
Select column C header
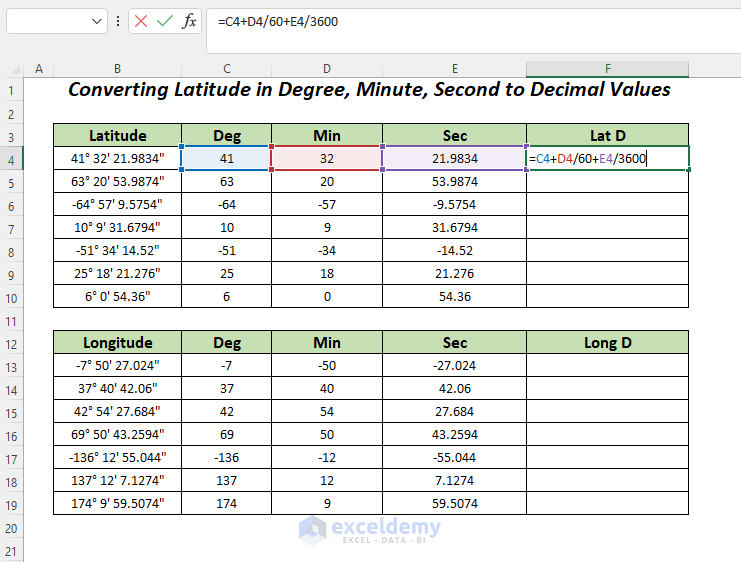click(227, 69)
